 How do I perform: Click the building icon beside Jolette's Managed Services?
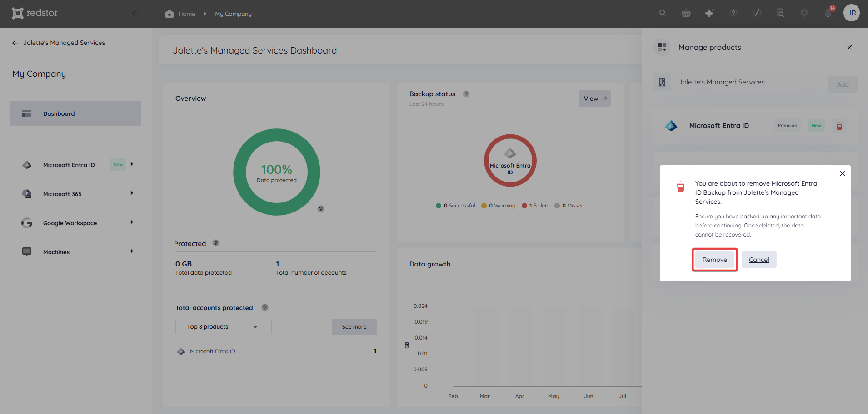click(662, 82)
